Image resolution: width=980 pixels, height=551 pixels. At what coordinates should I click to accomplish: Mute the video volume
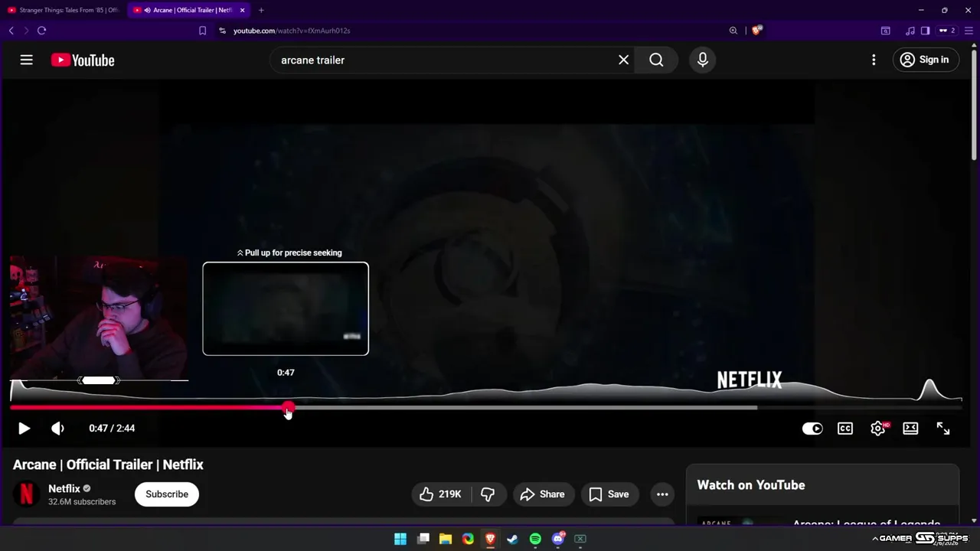tap(57, 429)
